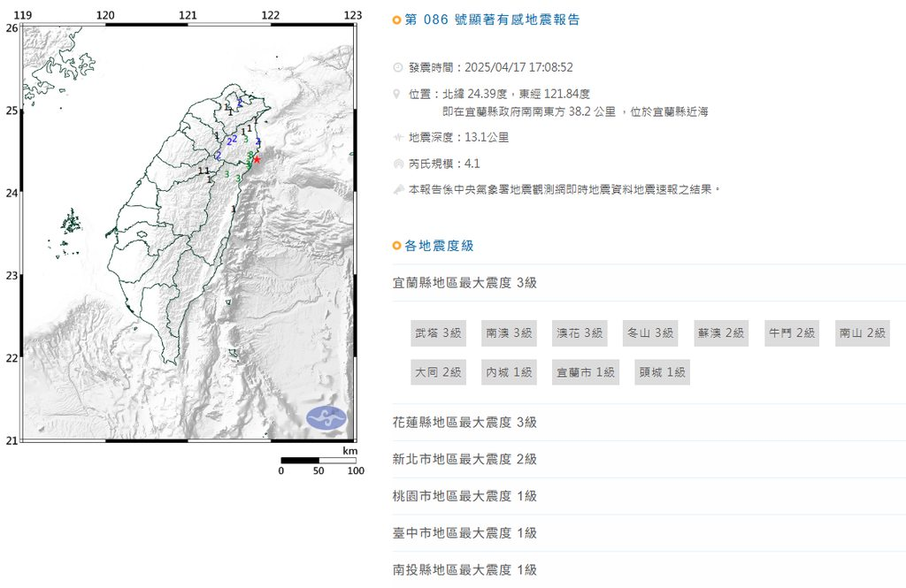The width and height of the screenshot is (906, 588).
Task: Expand the 花蓮縣地區最大震度 3級 row
Action: [465, 423]
